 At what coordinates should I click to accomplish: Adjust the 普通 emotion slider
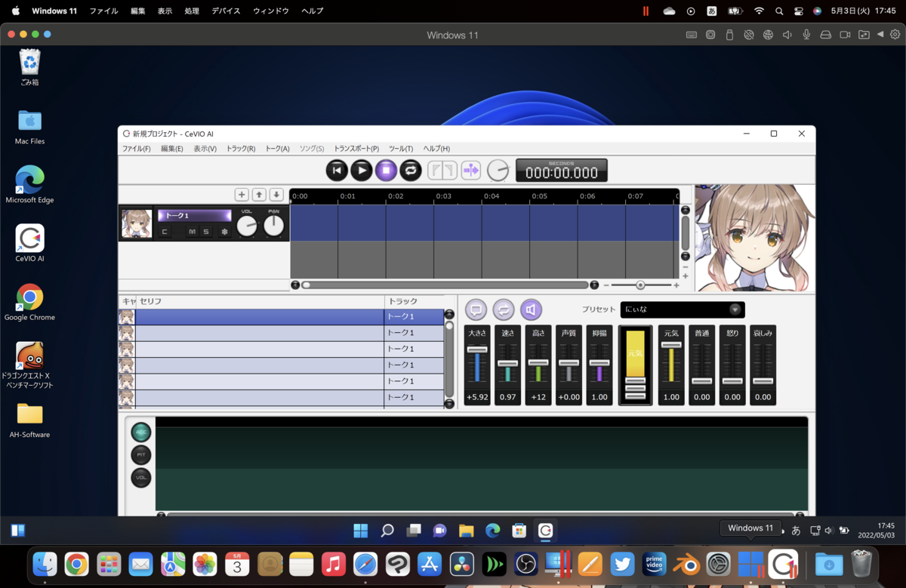pyautogui.click(x=702, y=381)
